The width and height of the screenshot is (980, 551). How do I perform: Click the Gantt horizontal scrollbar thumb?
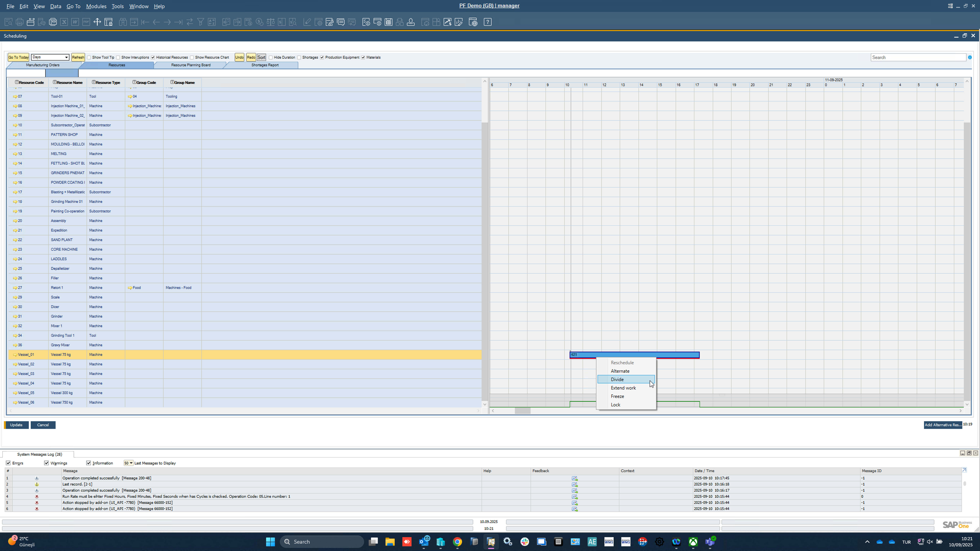[x=522, y=411]
